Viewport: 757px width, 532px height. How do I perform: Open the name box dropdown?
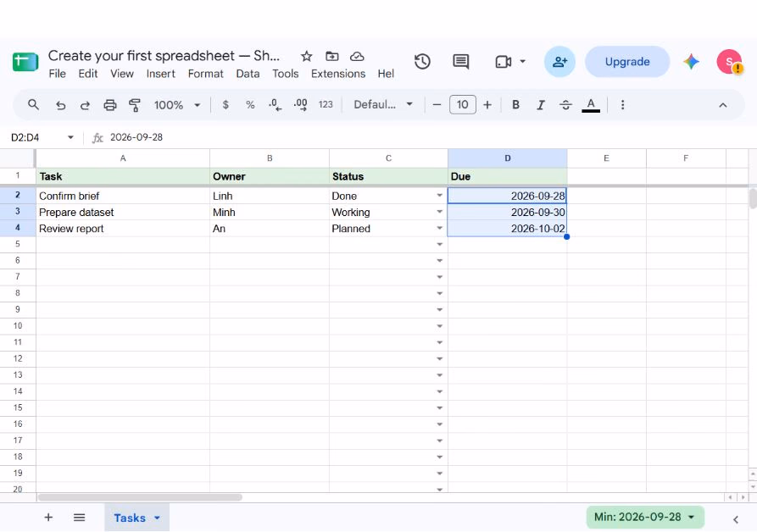[x=70, y=137]
